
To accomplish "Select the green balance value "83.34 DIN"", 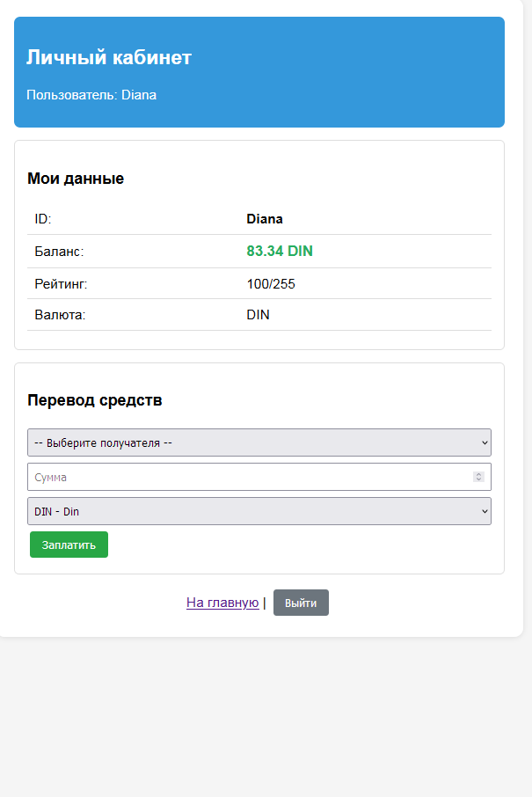I will 279,251.
